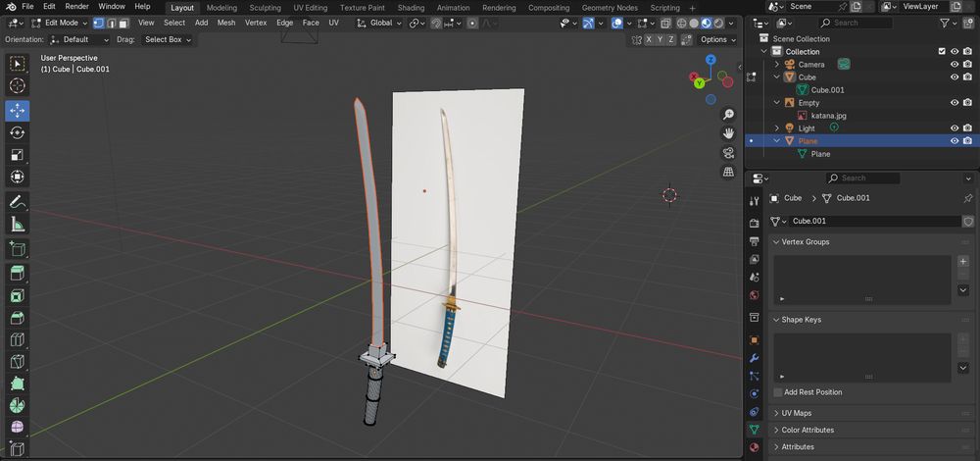
Task: Open the Tool properties tab
Action: 755,201
